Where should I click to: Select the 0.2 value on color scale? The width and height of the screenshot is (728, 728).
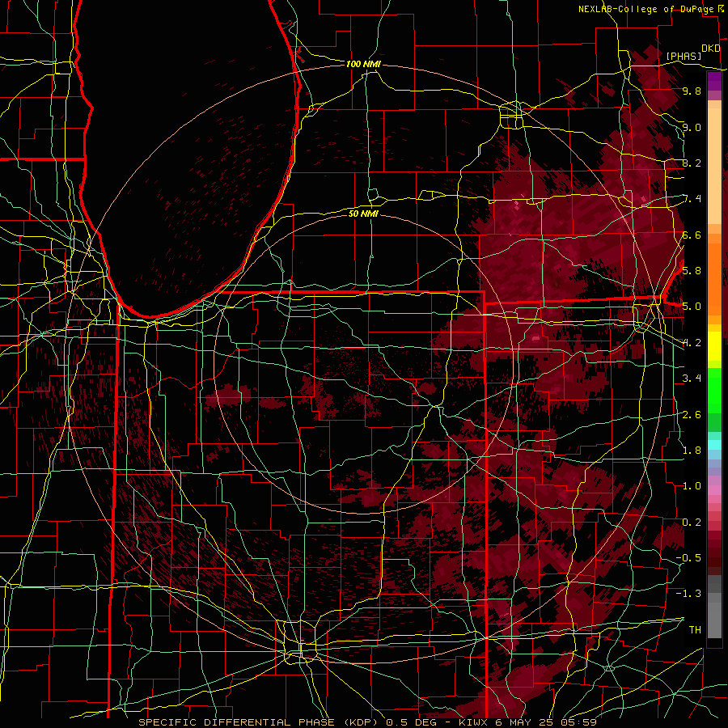point(692,523)
